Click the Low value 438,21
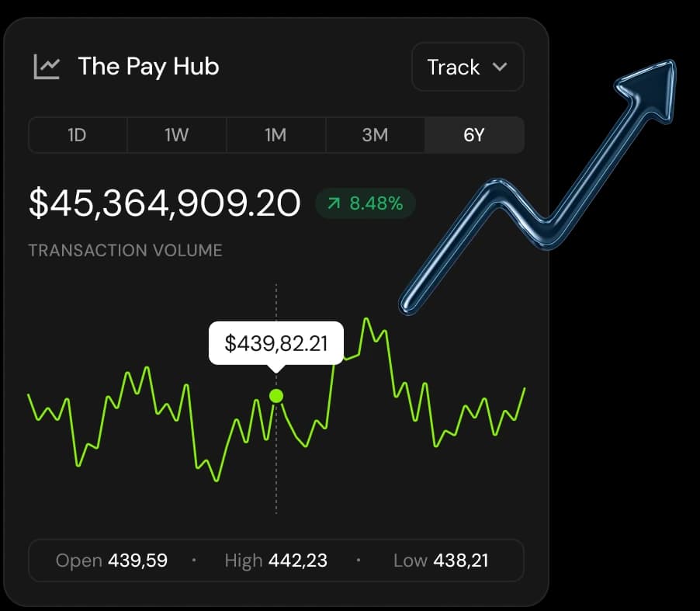 (460, 560)
